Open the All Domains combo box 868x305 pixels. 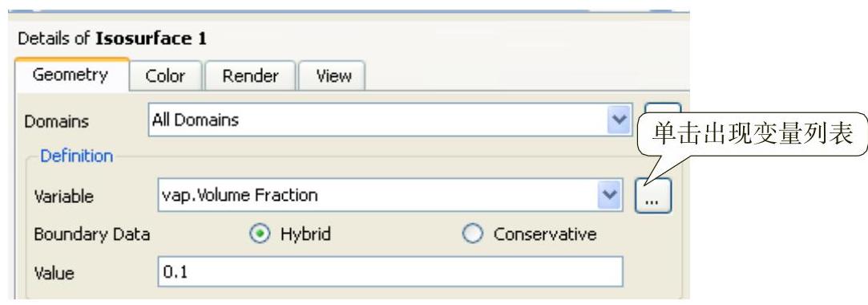coord(391,120)
